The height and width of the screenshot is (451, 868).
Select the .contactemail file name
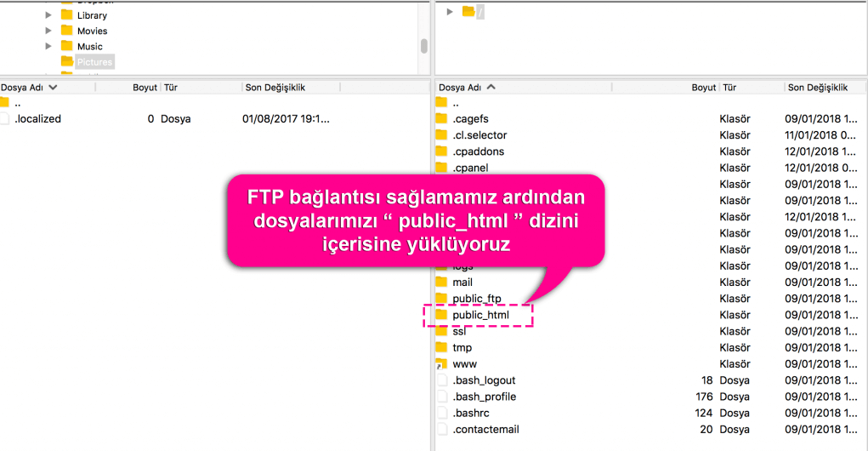click(x=486, y=430)
